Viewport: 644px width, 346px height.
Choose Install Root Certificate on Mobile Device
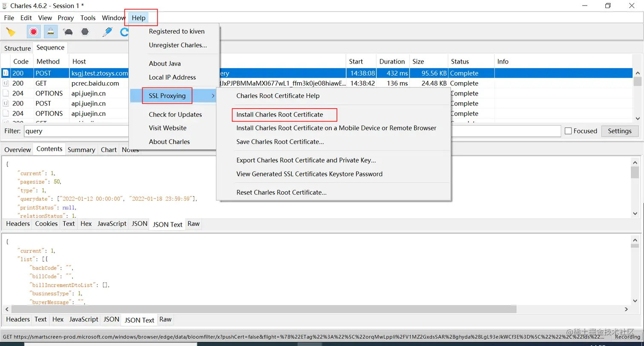click(336, 128)
